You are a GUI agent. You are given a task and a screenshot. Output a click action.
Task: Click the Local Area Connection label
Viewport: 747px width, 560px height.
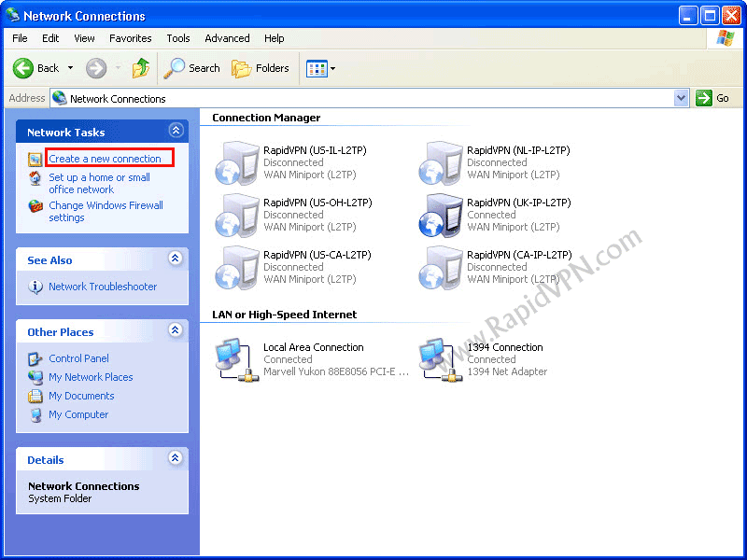314,347
